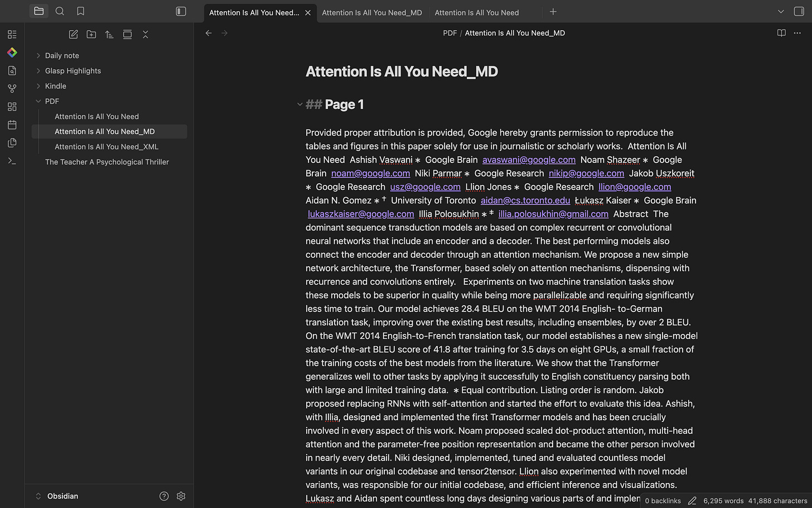Open the file search ribbon icon
The width and height of the screenshot is (812, 508).
pyautogui.click(x=12, y=70)
